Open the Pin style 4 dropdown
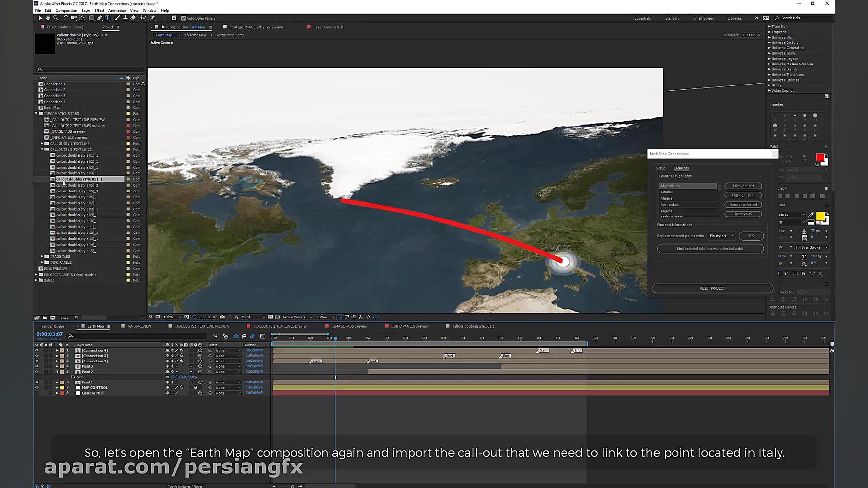This screenshot has height=488, width=868. coord(721,236)
